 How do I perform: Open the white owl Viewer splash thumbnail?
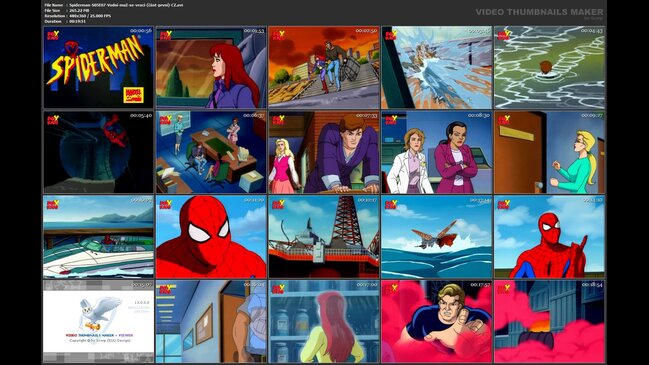[98, 322]
